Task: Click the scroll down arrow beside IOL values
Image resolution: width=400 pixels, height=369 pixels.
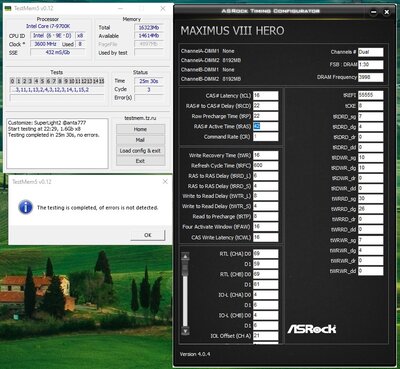Action: coord(185,331)
